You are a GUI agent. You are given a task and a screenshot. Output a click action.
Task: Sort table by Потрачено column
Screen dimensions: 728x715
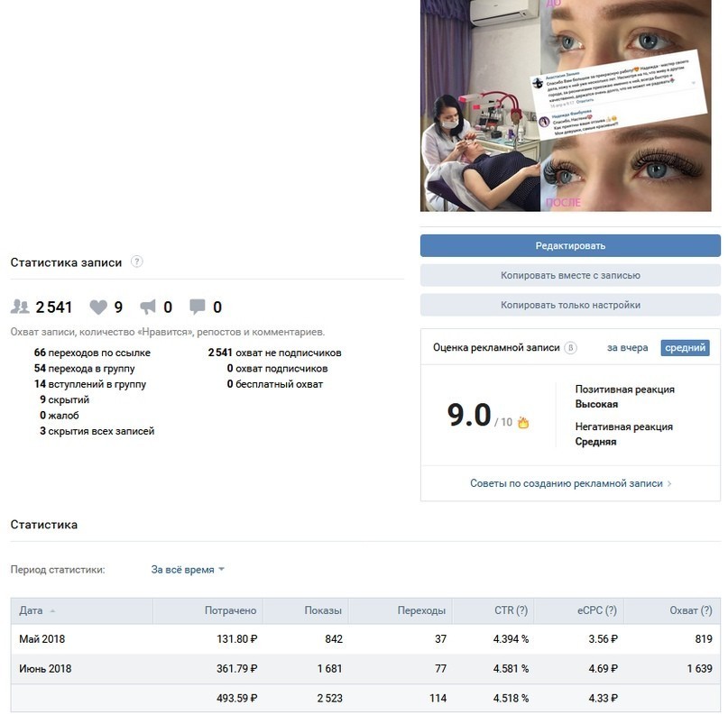click(208, 610)
